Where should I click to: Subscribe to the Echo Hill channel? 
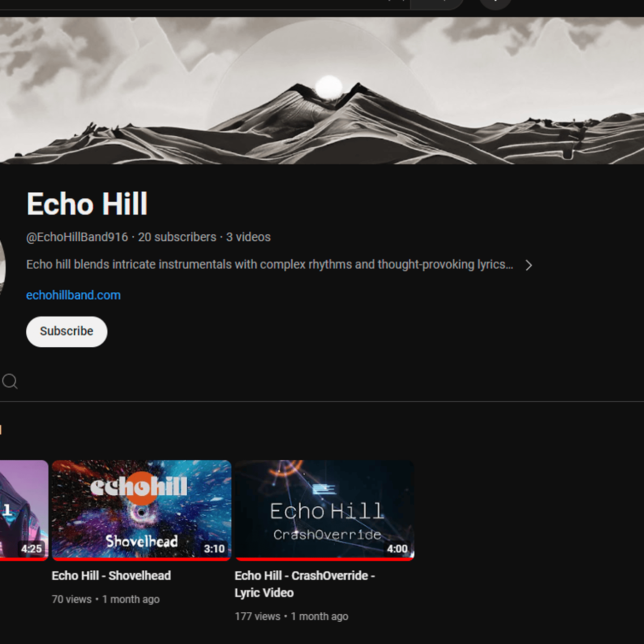coord(66,331)
